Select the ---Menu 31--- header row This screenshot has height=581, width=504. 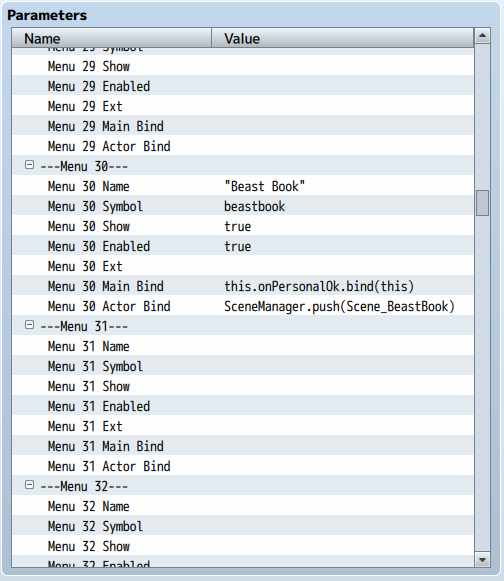[x=243, y=326]
